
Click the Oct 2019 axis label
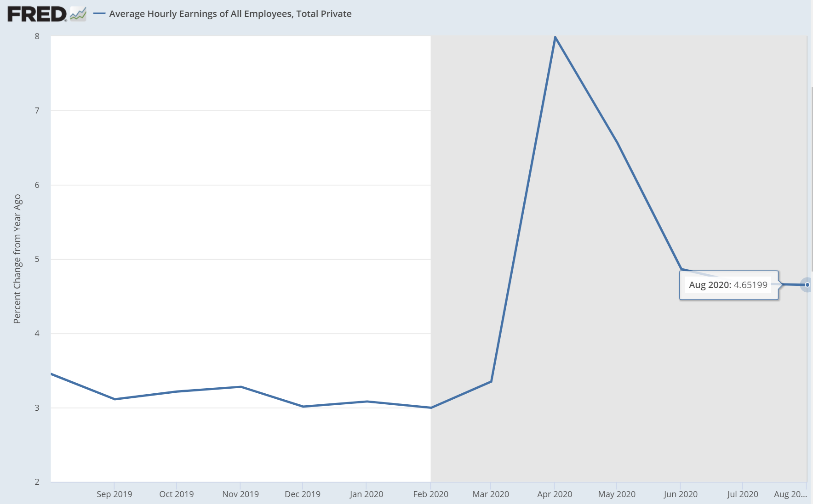[177, 494]
